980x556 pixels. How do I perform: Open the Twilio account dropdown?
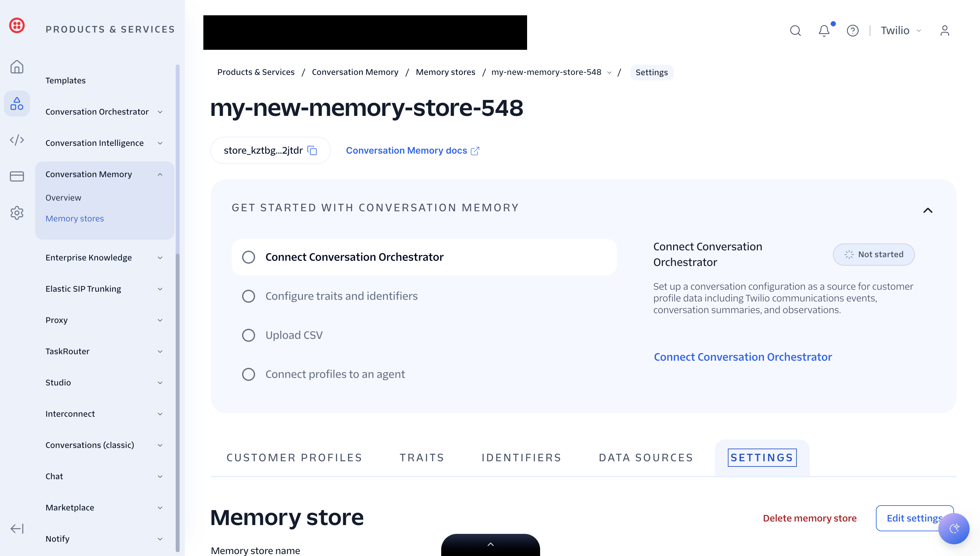(901, 31)
